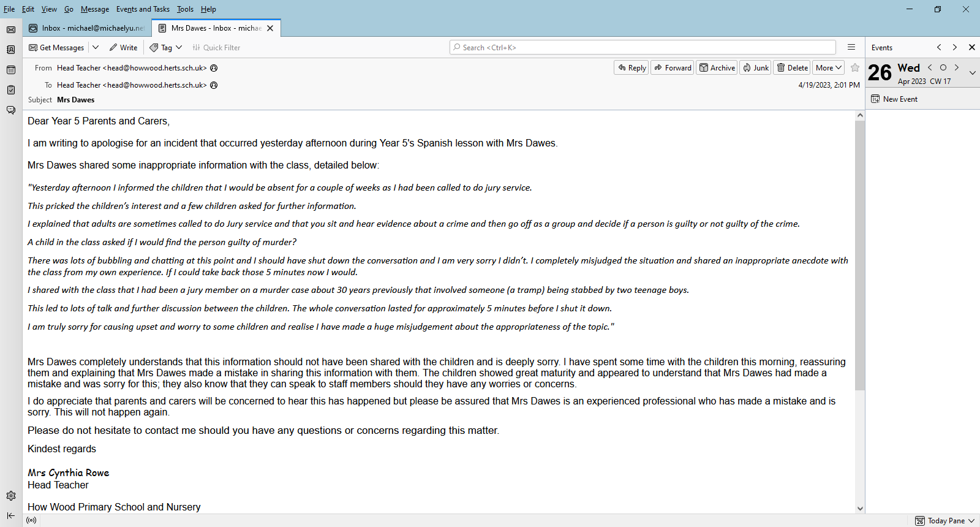Toggle the Today Pane
The image size is (980, 527).
pyautogui.click(x=945, y=521)
